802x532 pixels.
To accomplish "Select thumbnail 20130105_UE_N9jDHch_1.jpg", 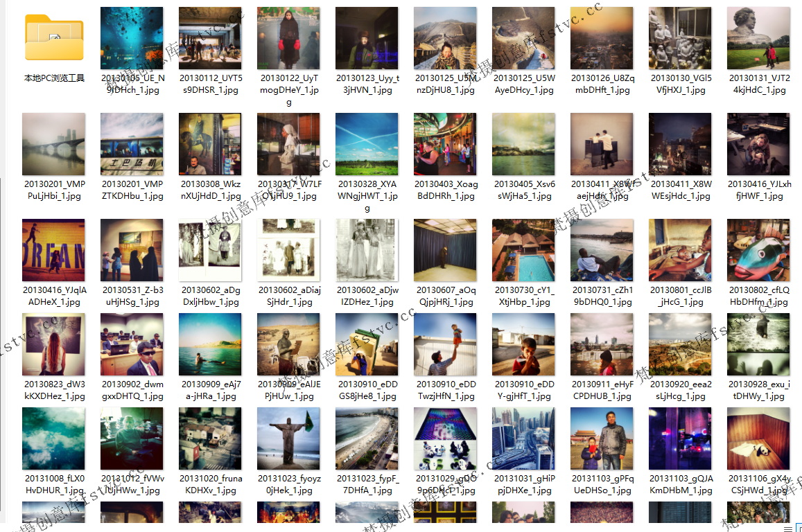I will tap(132, 38).
